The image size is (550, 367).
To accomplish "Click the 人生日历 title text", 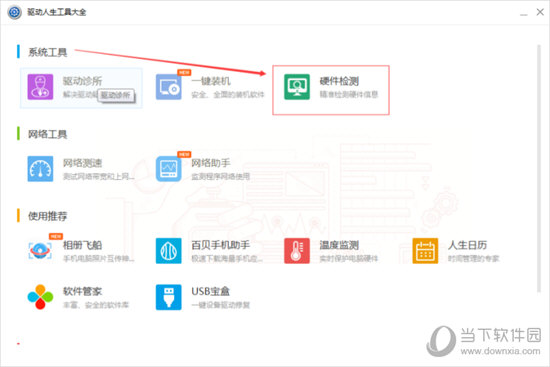I will (x=467, y=245).
